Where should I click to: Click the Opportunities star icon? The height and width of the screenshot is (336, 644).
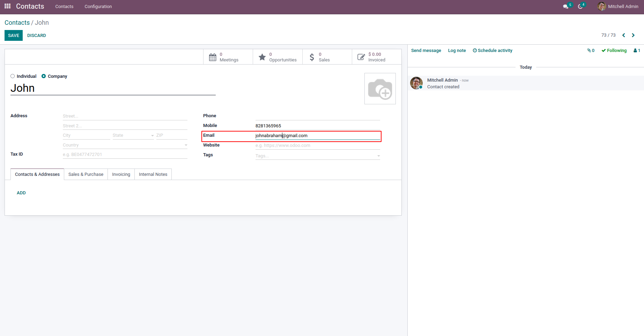tap(262, 57)
